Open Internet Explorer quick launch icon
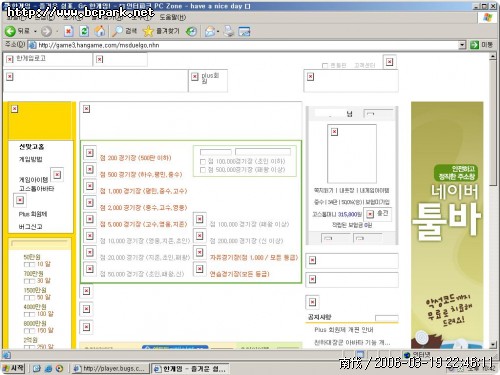Image resolution: width=500 pixels, height=375 pixels. point(48,368)
